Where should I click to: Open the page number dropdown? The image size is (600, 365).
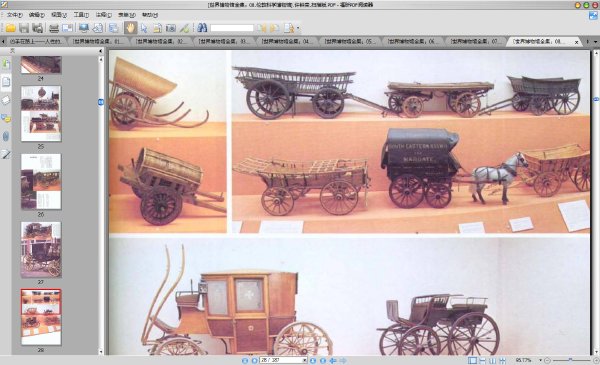click(x=305, y=360)
